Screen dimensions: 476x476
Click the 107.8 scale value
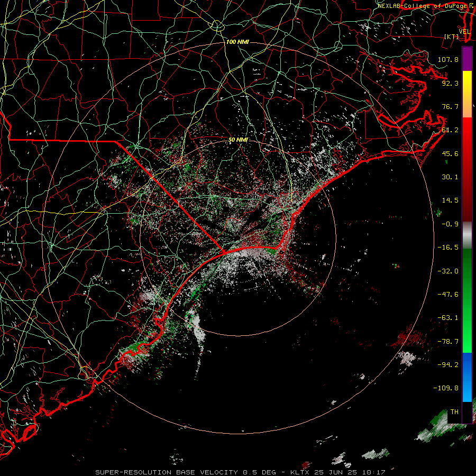(x=448, y=59)
